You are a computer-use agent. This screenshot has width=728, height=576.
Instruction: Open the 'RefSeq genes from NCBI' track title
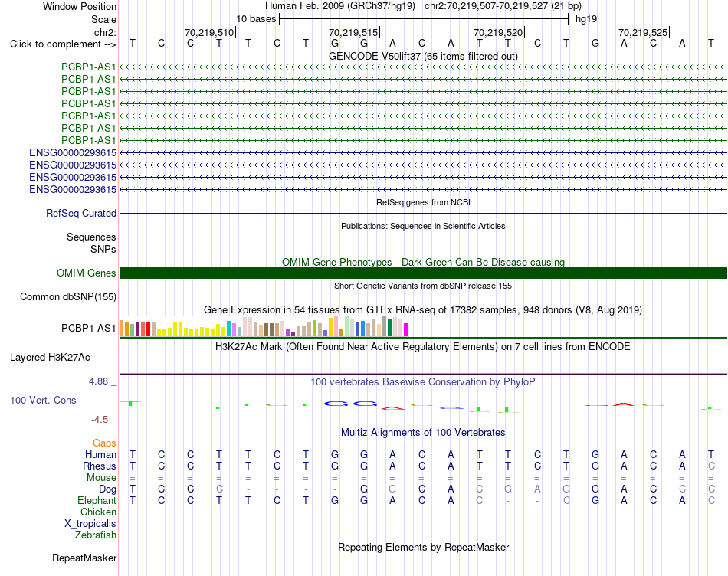tap(423, 202)
